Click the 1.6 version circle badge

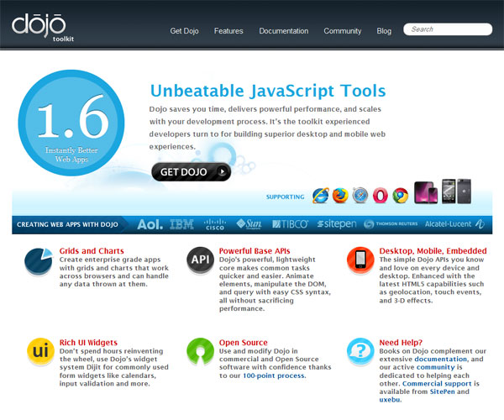(x=71, y=123)
